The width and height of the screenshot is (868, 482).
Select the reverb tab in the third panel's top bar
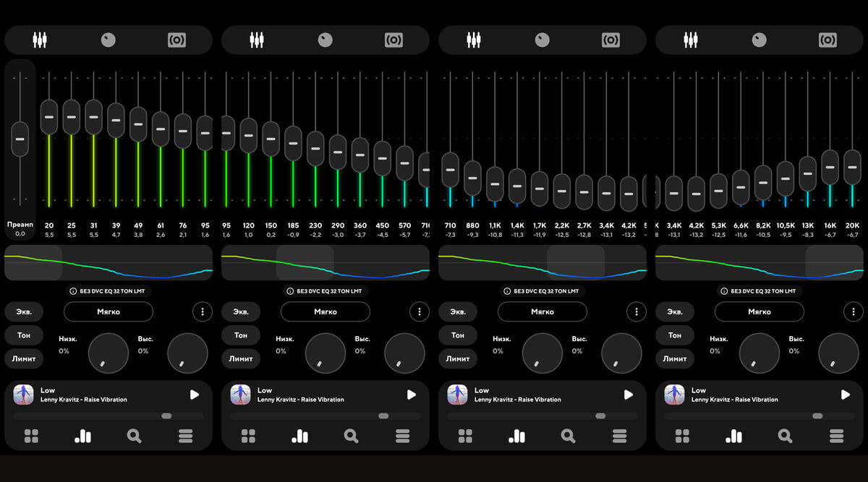pyautogui.click(x=610, y=40)
